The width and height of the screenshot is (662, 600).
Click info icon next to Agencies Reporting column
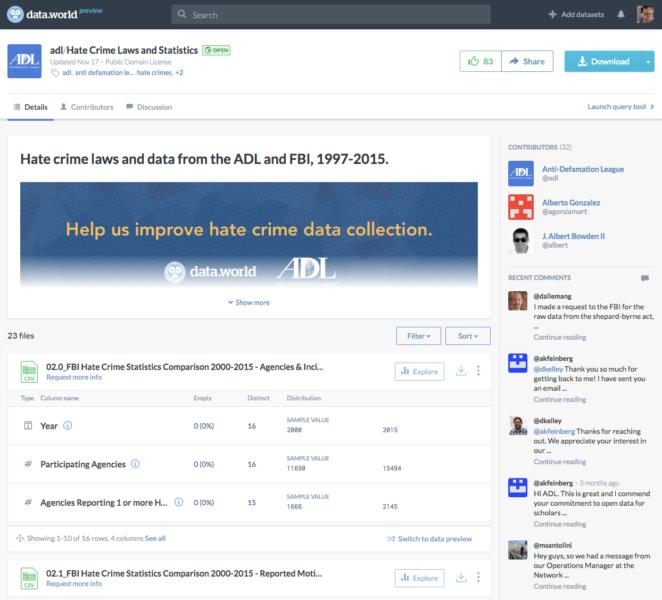coord(179,502)
